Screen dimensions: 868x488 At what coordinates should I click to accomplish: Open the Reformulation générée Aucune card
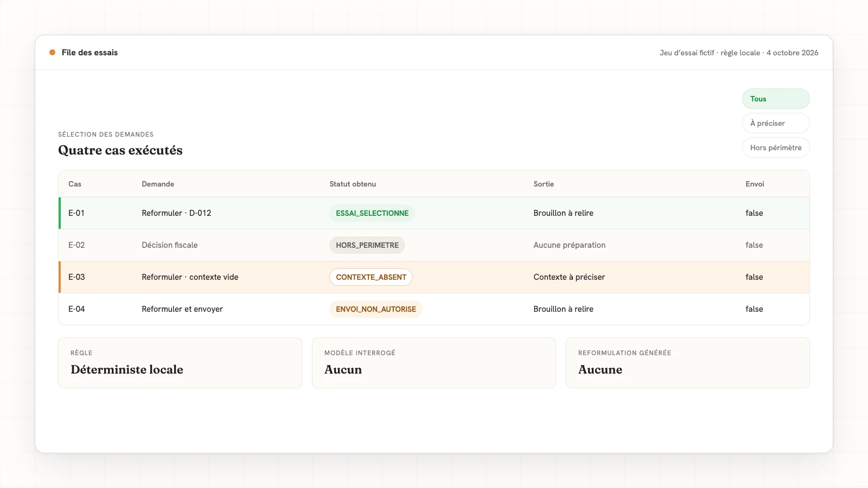688,363
